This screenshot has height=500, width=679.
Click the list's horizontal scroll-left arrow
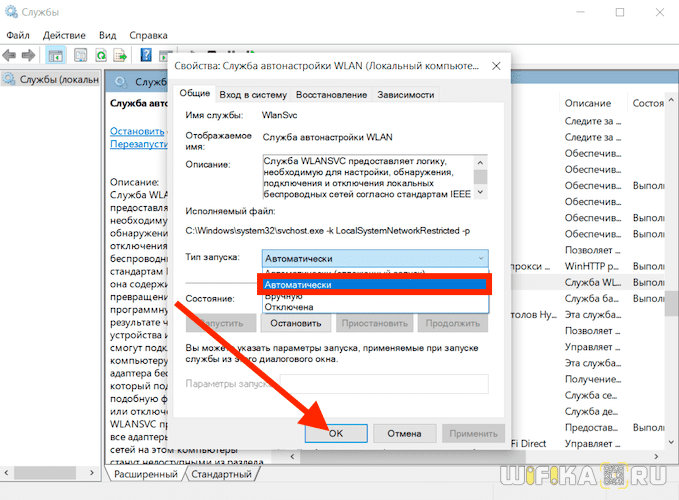click(292, 456)
